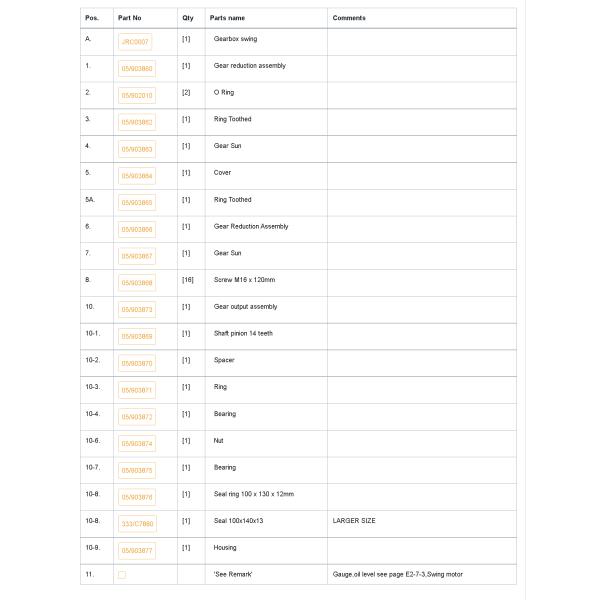Open part number 05/903867
Screen dimensions: 600x600
tap(137, 257)
